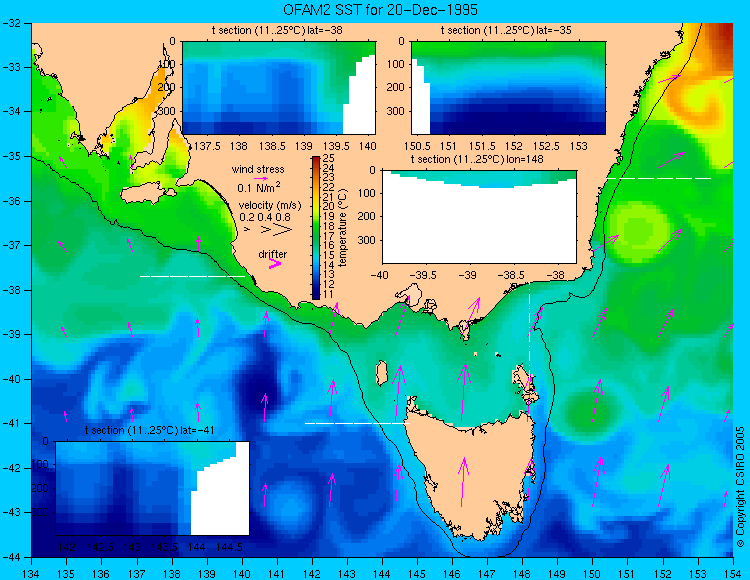Click the magenta wind stress sample arrow
The image size is (750, 580).
[261, 178]
